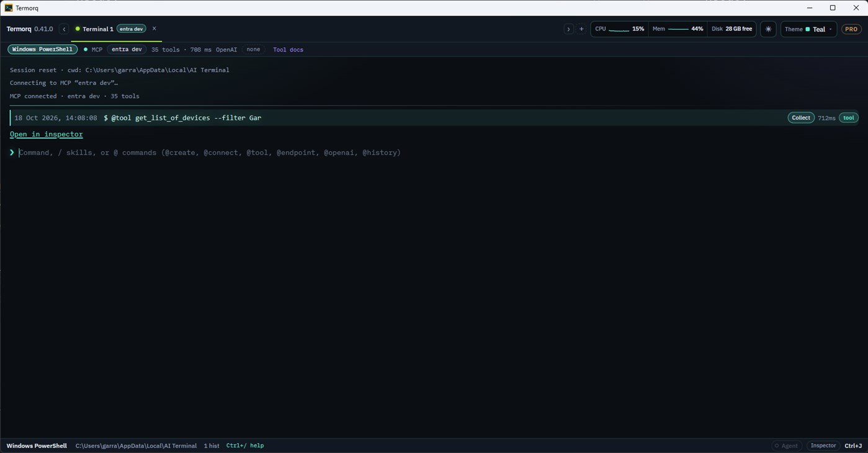Click the CPU 15% usage indicator

click(619, 29)
